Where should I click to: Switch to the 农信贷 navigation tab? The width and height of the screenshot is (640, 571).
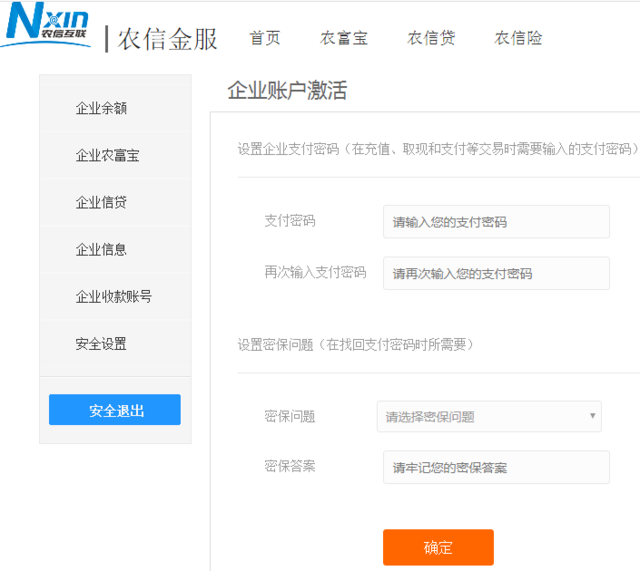tap(431, 39)
